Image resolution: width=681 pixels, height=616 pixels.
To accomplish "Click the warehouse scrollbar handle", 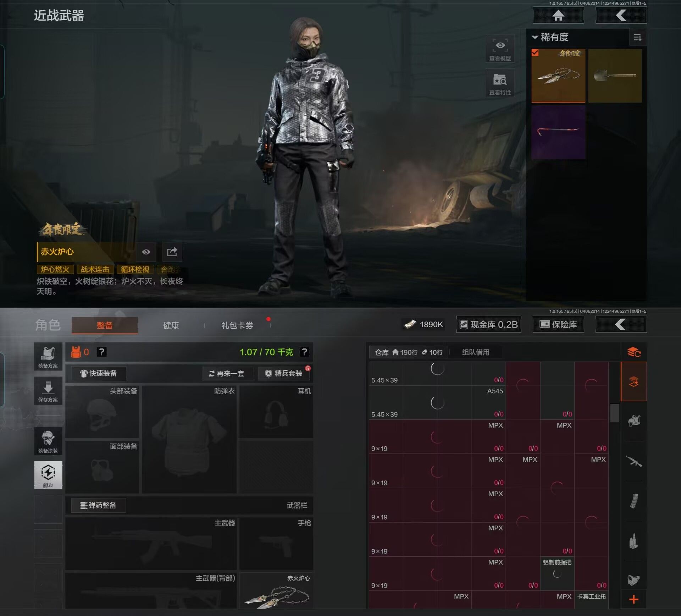I will [614, 413].
